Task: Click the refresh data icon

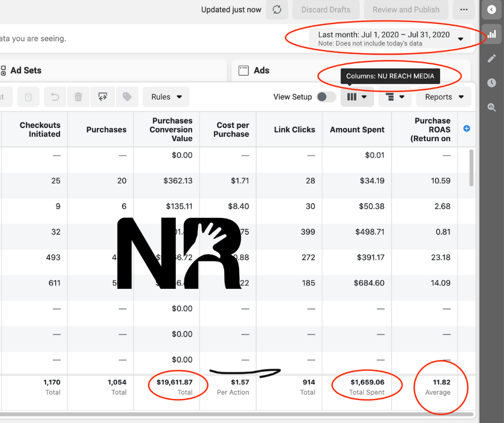Action: click(277, 10)
